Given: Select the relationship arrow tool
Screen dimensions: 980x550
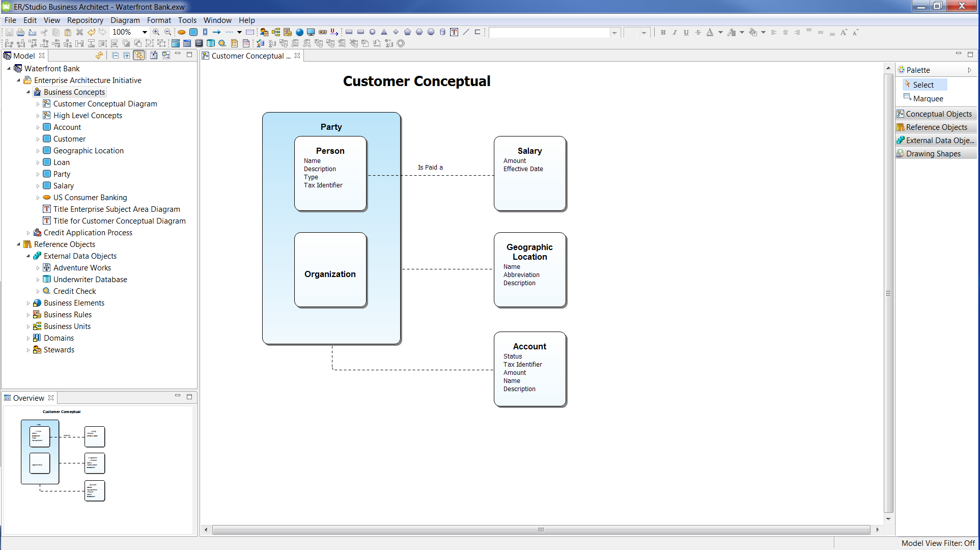Looking at the screenshot, I should pyautogui.click(x=217, y=32).
